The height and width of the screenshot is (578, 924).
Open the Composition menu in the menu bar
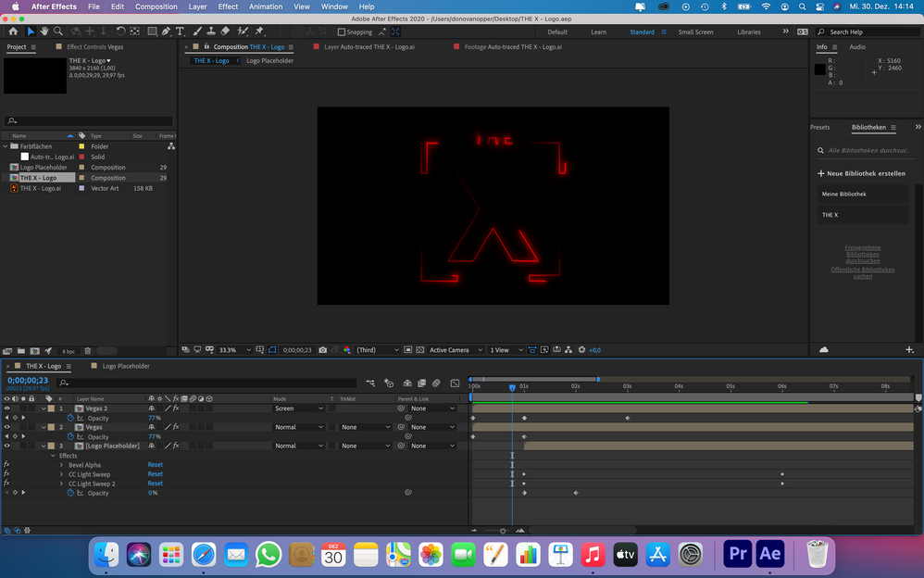(156, 6)
